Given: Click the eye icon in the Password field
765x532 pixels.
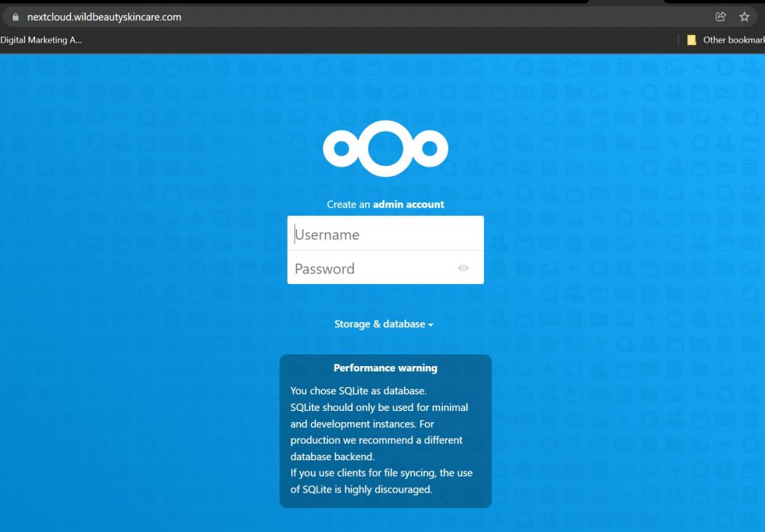Looking at the screenshot, I should click(x=464, y=267).
